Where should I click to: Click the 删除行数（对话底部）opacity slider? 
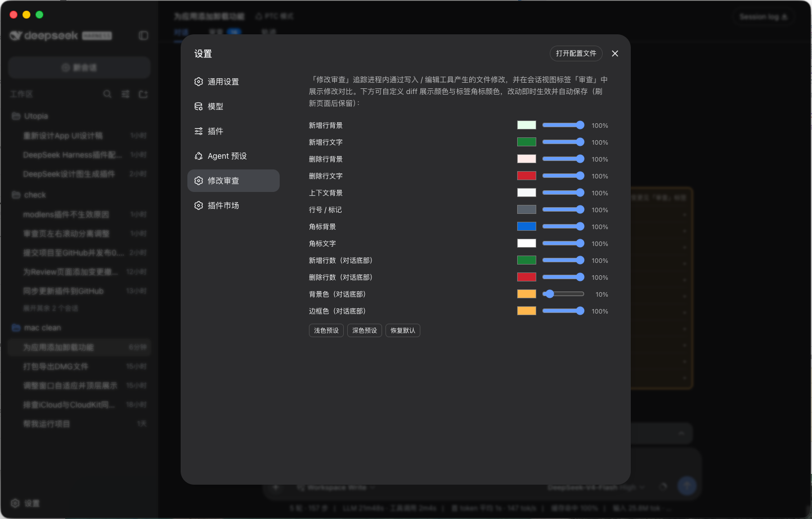563,277
